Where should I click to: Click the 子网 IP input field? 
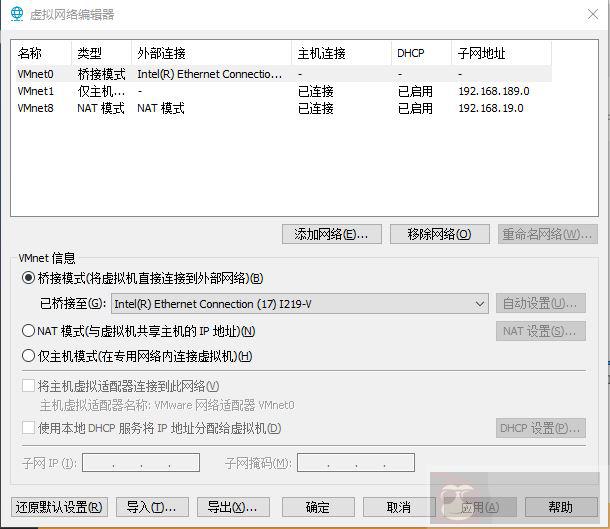[x=141, y=462]
